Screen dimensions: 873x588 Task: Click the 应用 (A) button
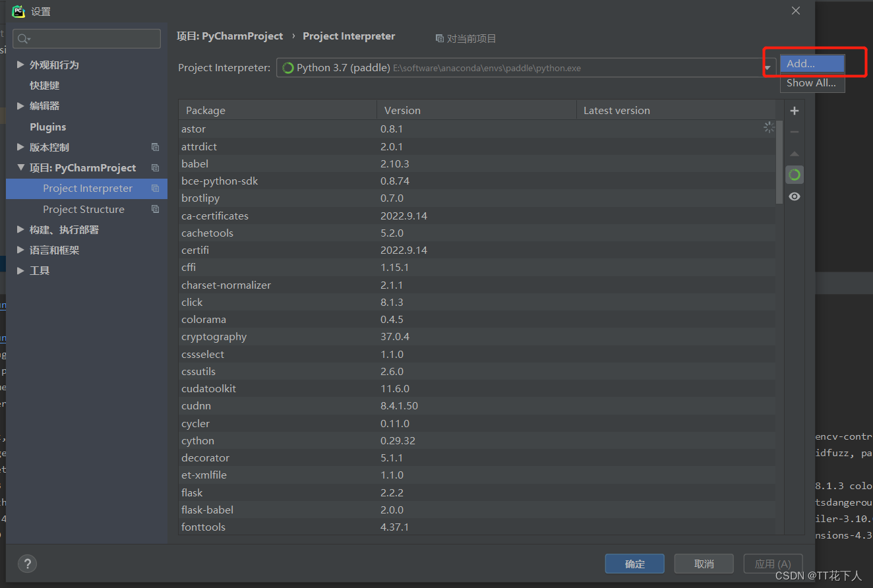click(x=773, y=564)
